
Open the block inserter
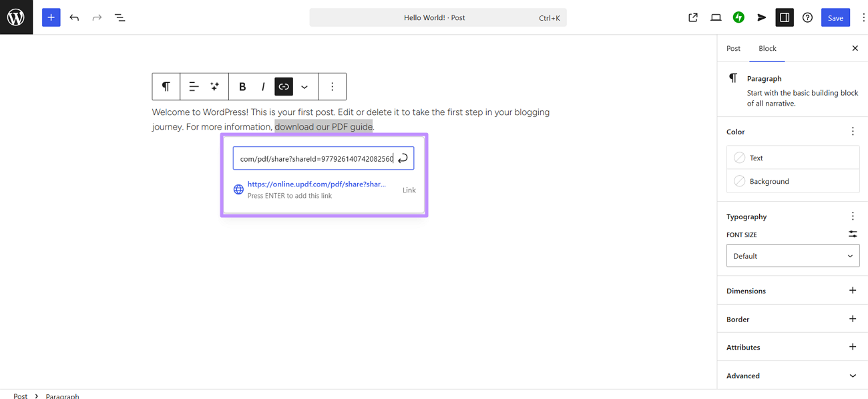click(51, 17)
